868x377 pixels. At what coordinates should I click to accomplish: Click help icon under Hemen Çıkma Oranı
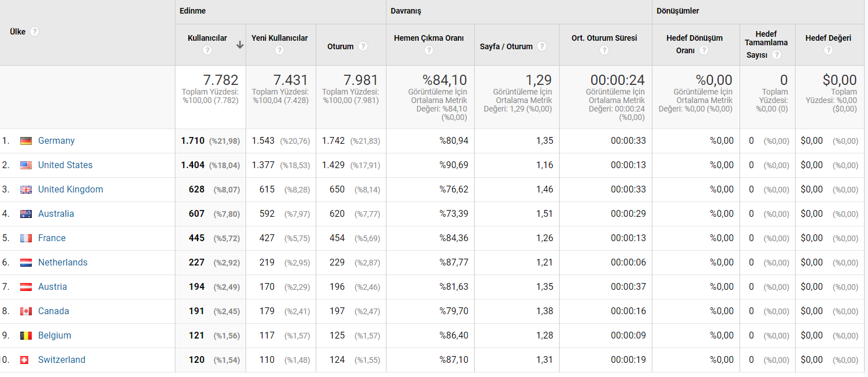[x=429, y=50]
